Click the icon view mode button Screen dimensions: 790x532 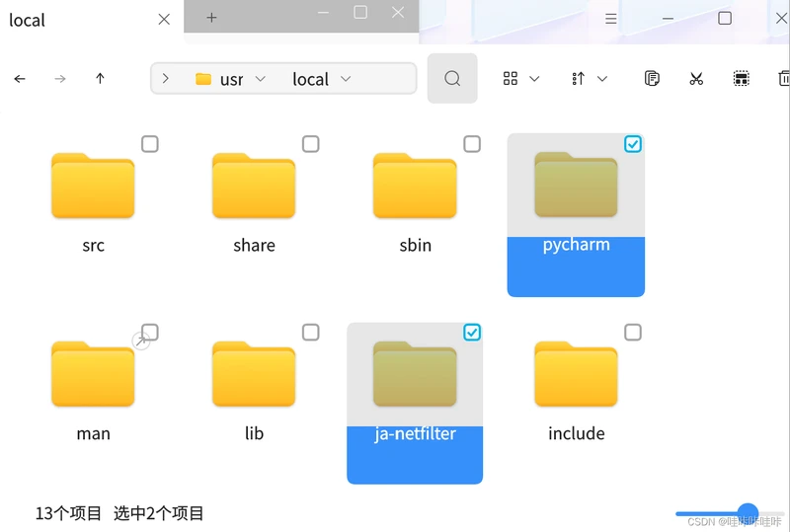tap(511, 79)
